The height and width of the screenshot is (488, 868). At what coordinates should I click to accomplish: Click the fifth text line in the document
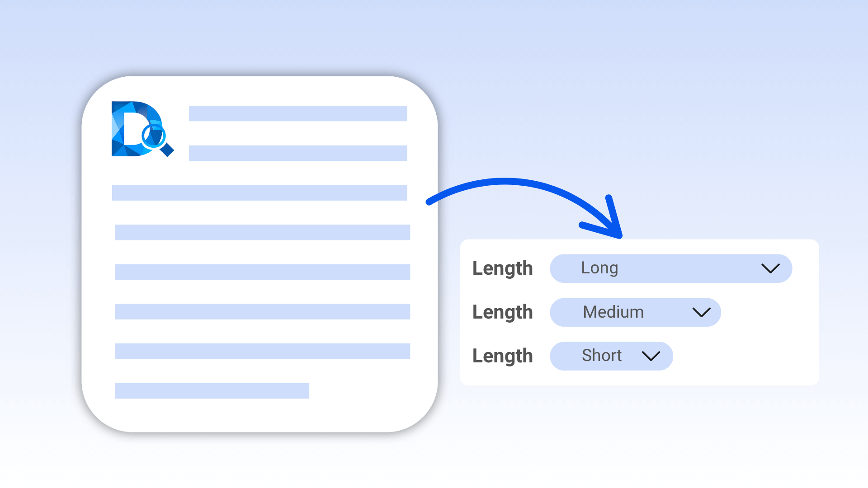[262, 272]
